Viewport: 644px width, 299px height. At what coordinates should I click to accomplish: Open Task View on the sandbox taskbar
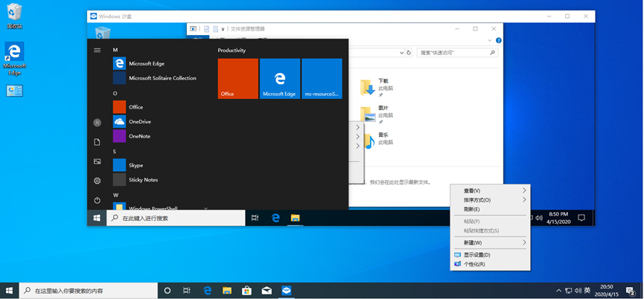click(x=255, y=218)
